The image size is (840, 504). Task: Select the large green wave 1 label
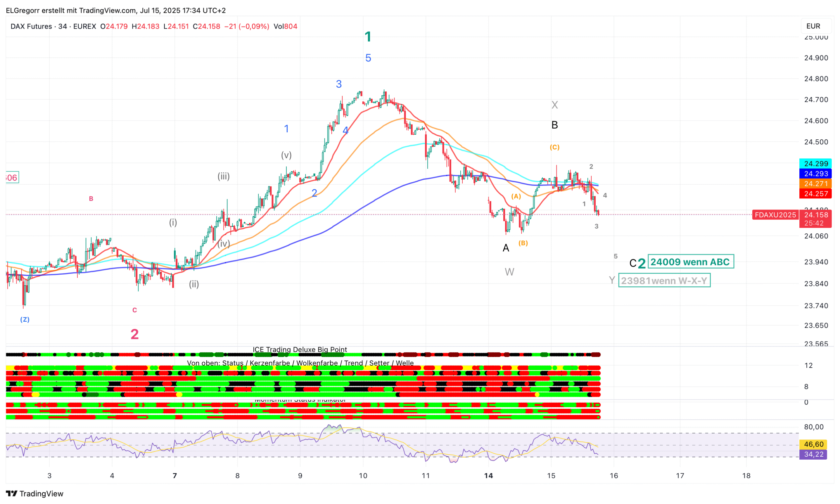368,36
